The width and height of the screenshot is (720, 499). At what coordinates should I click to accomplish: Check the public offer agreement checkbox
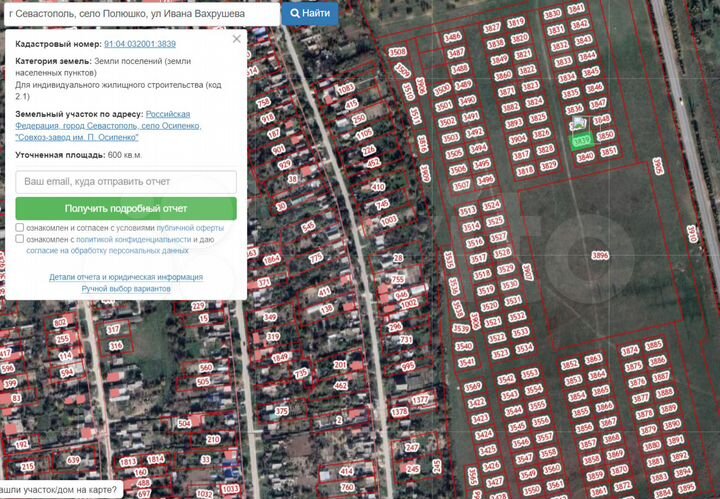tap(20, 227)
